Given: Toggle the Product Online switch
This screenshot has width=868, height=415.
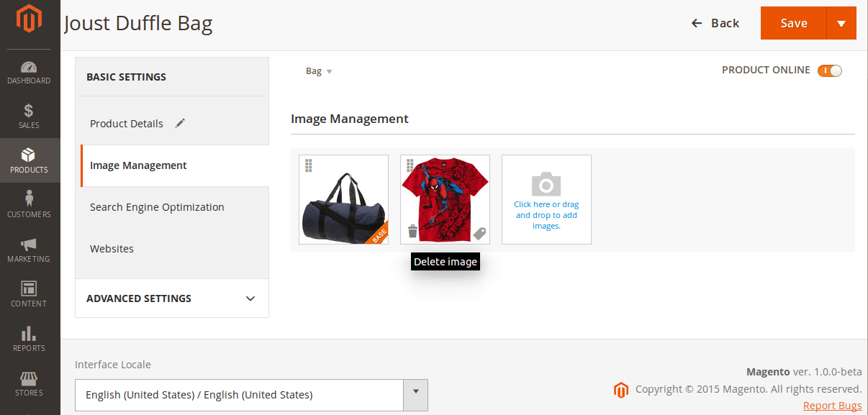Looking at the screenshot, I should click(830, 70).
